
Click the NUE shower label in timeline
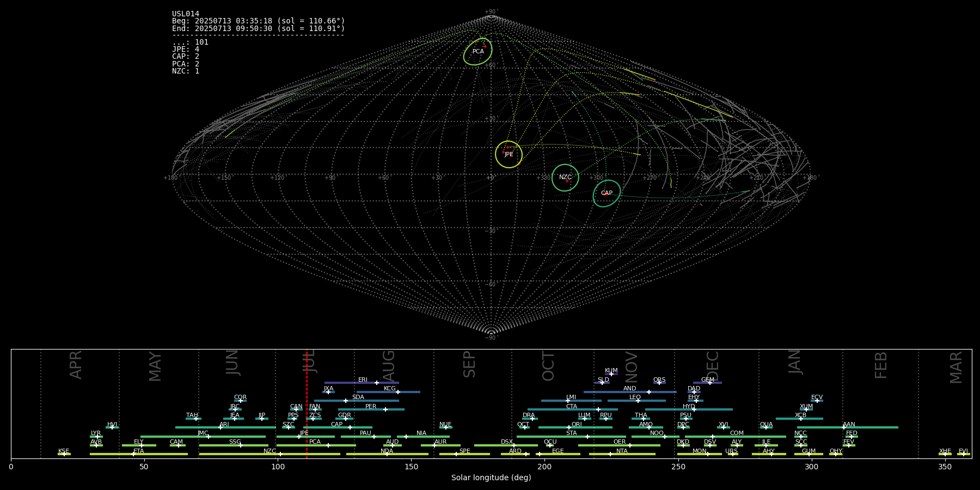pos(445,425)
